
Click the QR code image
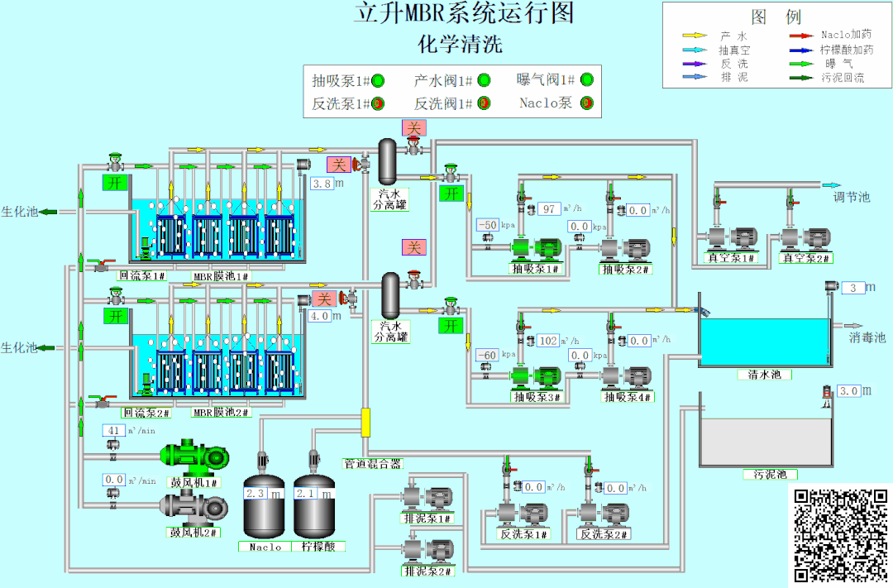(x=841, y=536)
